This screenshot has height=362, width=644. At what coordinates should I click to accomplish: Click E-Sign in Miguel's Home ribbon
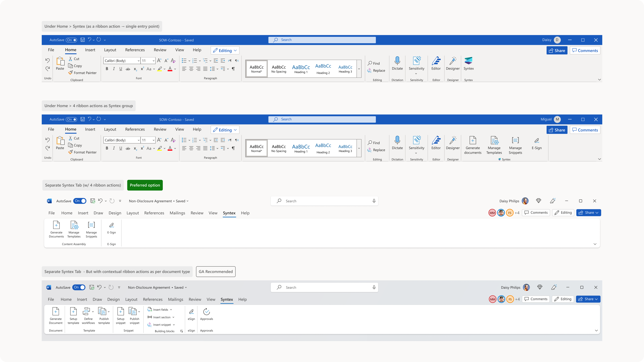(x=537, y=143)
